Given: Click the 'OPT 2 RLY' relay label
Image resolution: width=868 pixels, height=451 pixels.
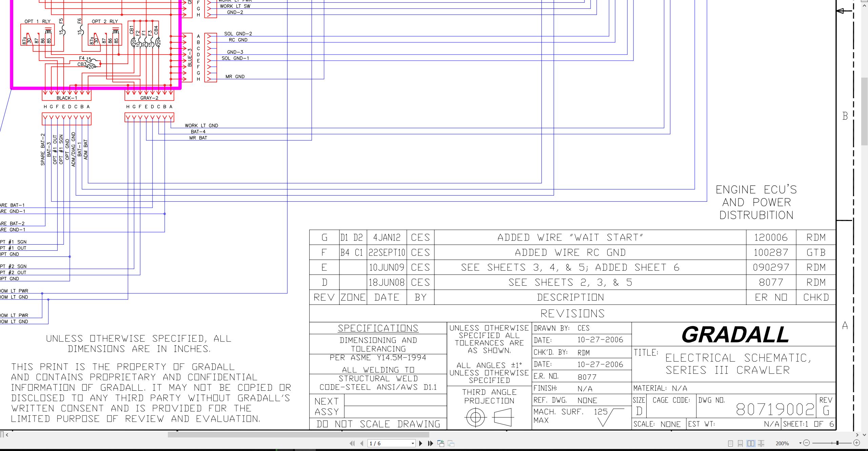Looking at the screenshot, I should pyautogui.click(x=105, y=21).
